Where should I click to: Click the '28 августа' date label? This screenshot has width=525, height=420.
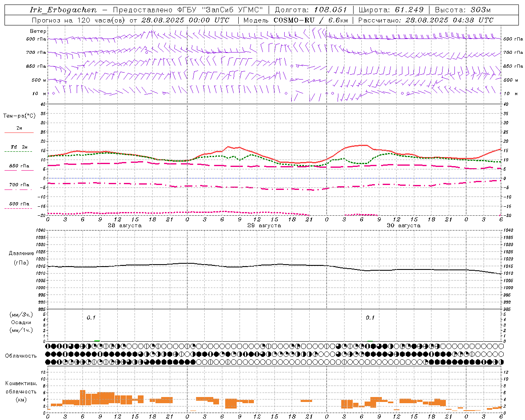[125, 226]
